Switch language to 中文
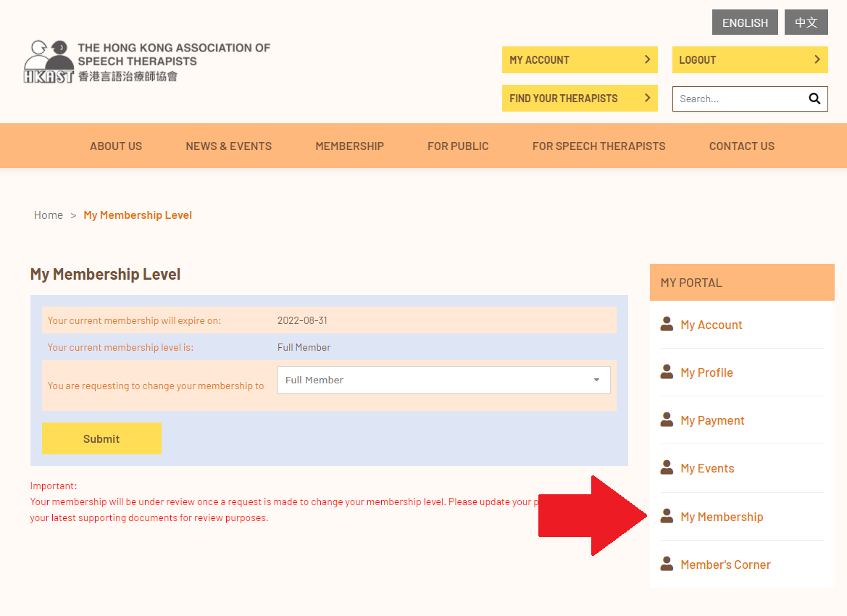This screenshot has height=616, width=847. (806, 22)
